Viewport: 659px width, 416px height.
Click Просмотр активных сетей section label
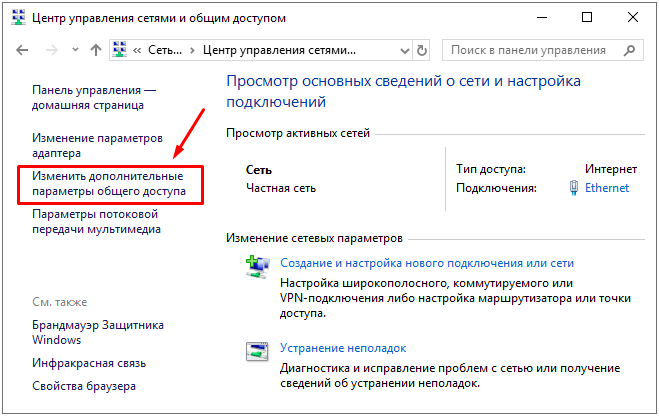pyautogui.click(x=298, y=133)
